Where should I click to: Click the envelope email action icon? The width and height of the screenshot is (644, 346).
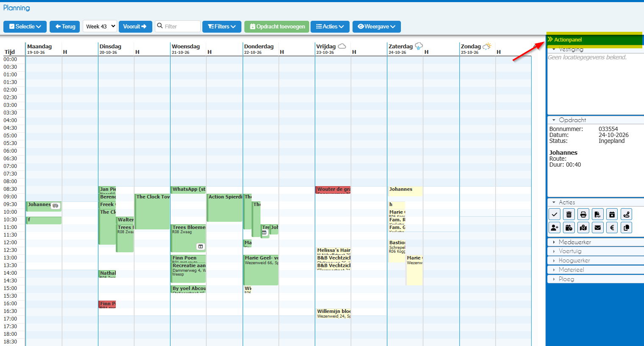click(598, 228)
